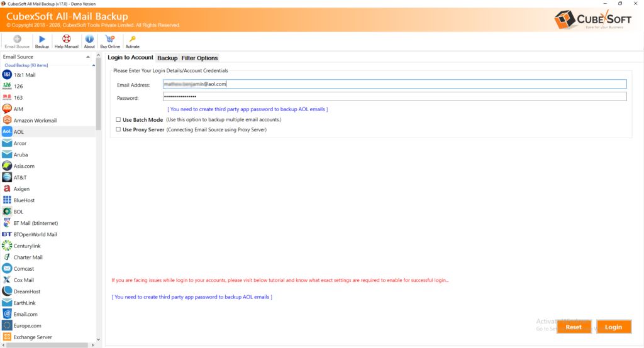Viewport: 644px width, 348px height.
Task: Switch to the Filter Options tab
Action: point(199,58)
